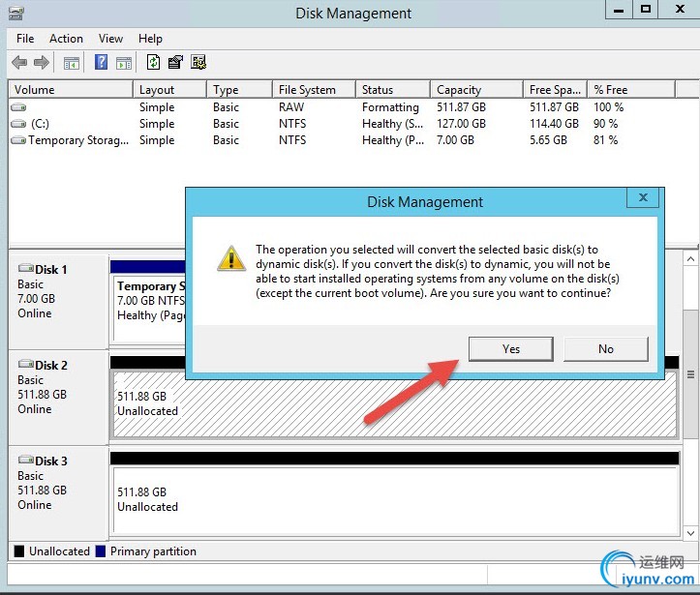700x595 pixels.
Task: Click the scroll up arrow of disk pane
Action: pos(690,259)
